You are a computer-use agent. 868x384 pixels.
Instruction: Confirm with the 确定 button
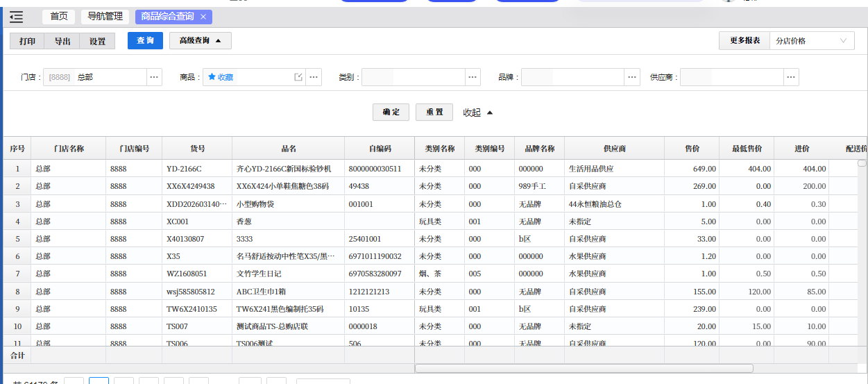[391, 112]
